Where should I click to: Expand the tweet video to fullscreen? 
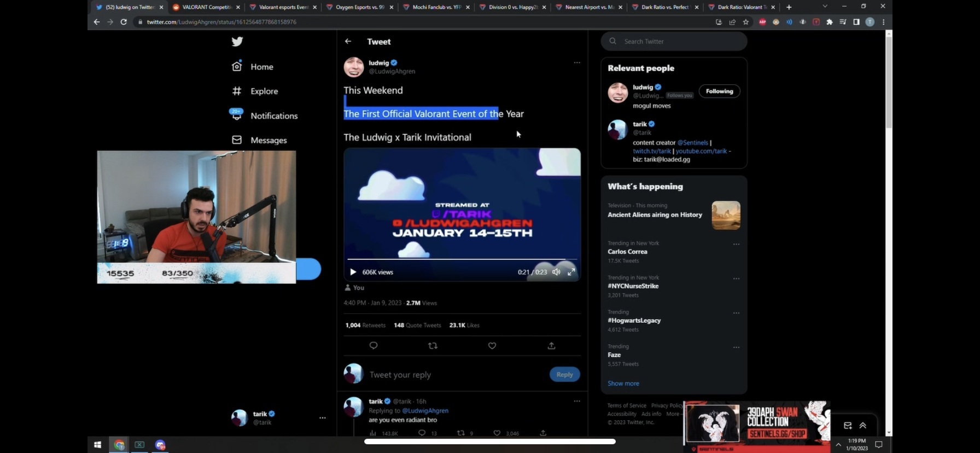571,272
